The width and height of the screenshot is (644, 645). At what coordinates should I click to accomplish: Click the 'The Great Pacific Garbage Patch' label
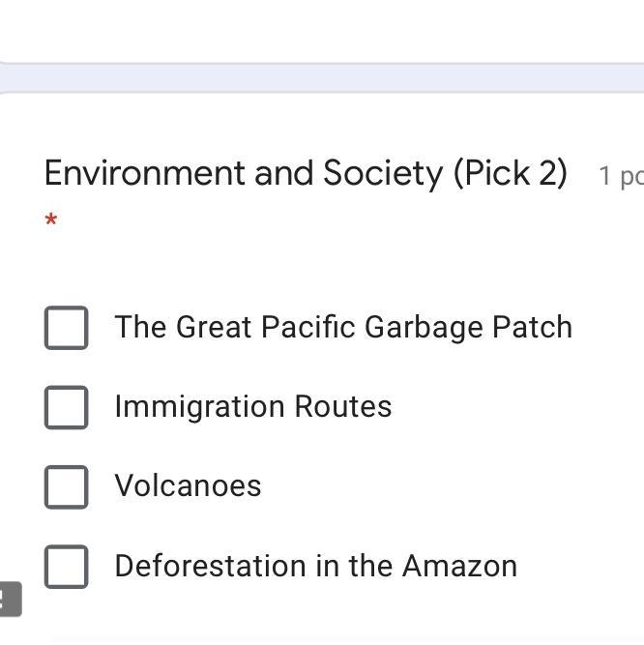click(343, 328)
